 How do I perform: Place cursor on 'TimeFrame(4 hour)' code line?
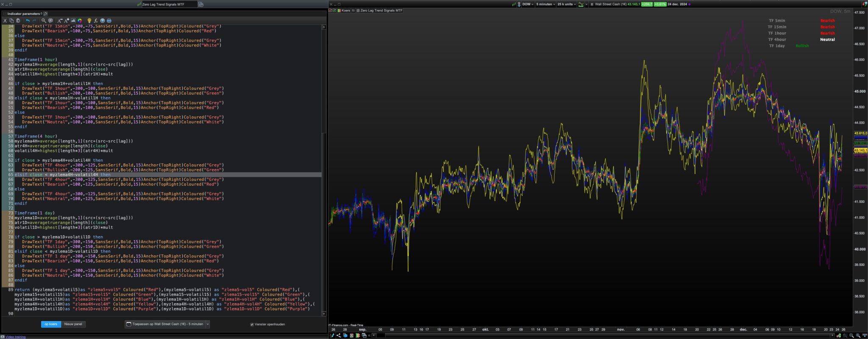(36, 136)
